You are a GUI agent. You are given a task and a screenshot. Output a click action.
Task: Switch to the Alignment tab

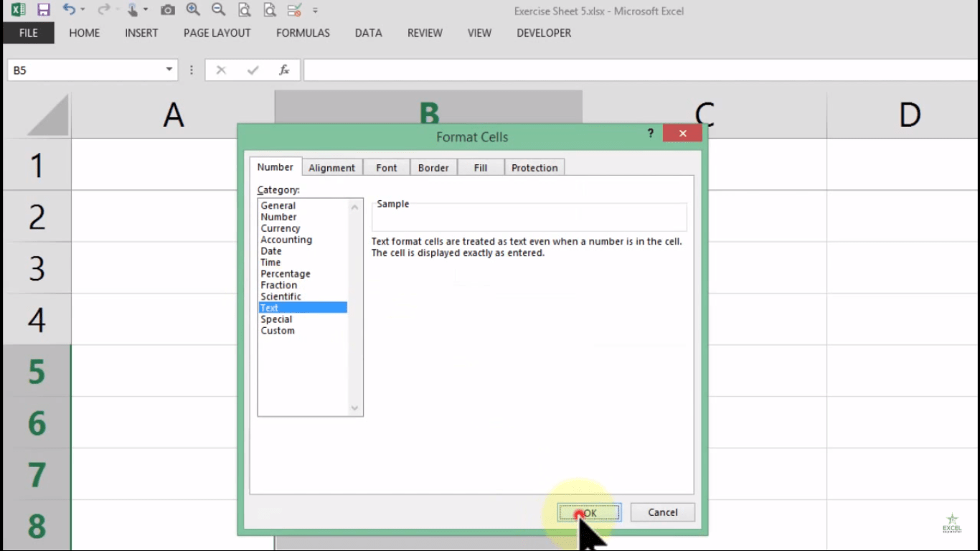pos(332,167)
